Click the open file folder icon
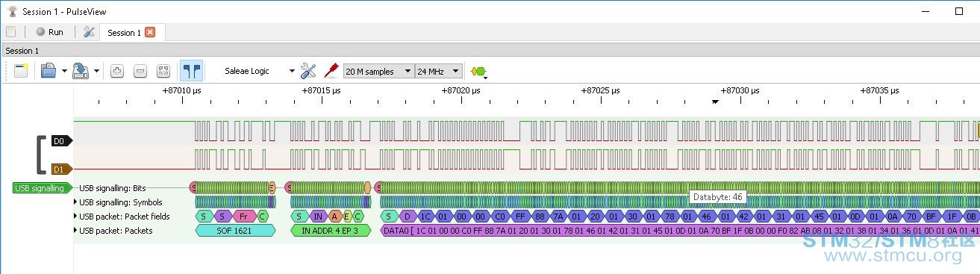This screenshot has height=274, width=980. point(49,71)
